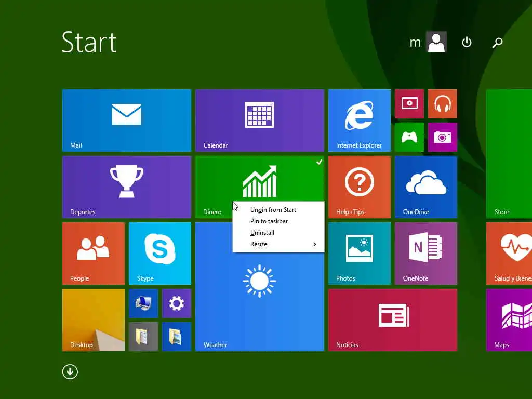The height and width of the screenshot is (399, 532).
Task: Open the Pictures folder tile
Action: [177, 336]
